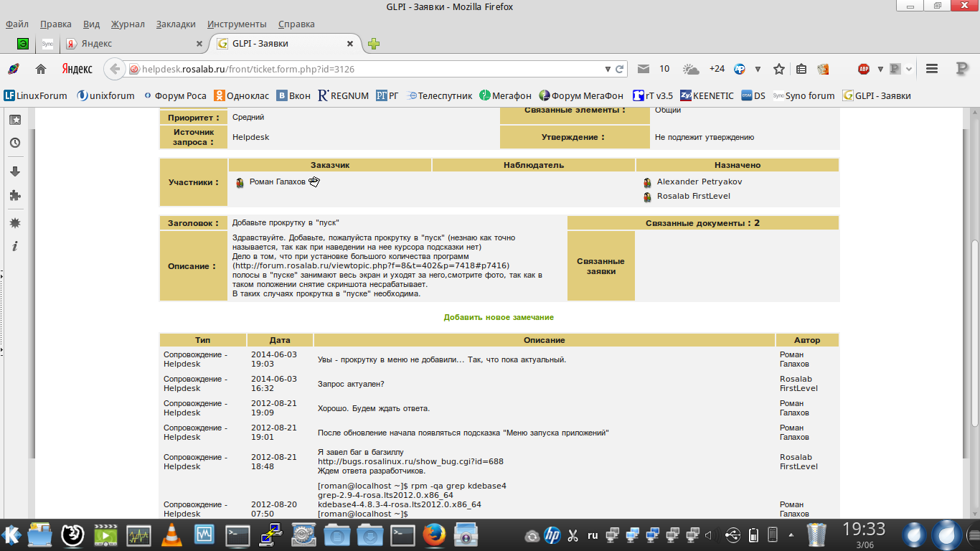Open LinuxForum bookmark
Viewport: 980px width, 551px height.
36,95
